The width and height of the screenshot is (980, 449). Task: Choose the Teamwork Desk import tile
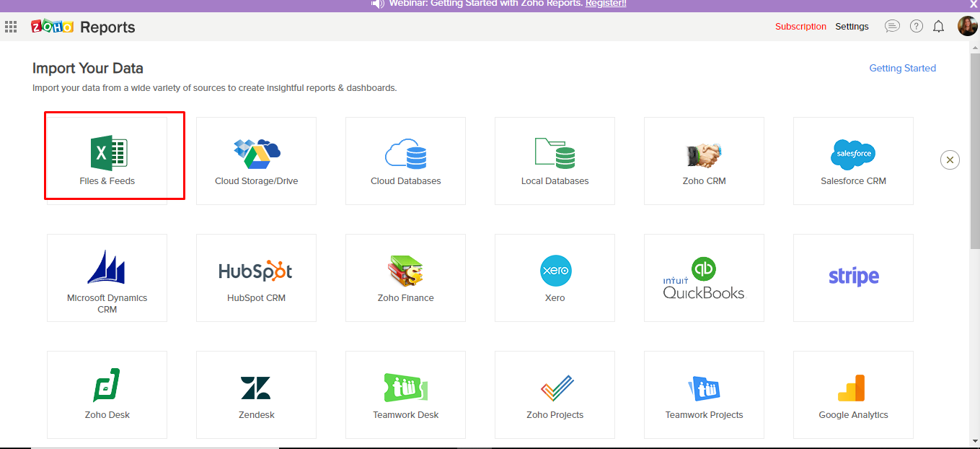pos(405,395)
